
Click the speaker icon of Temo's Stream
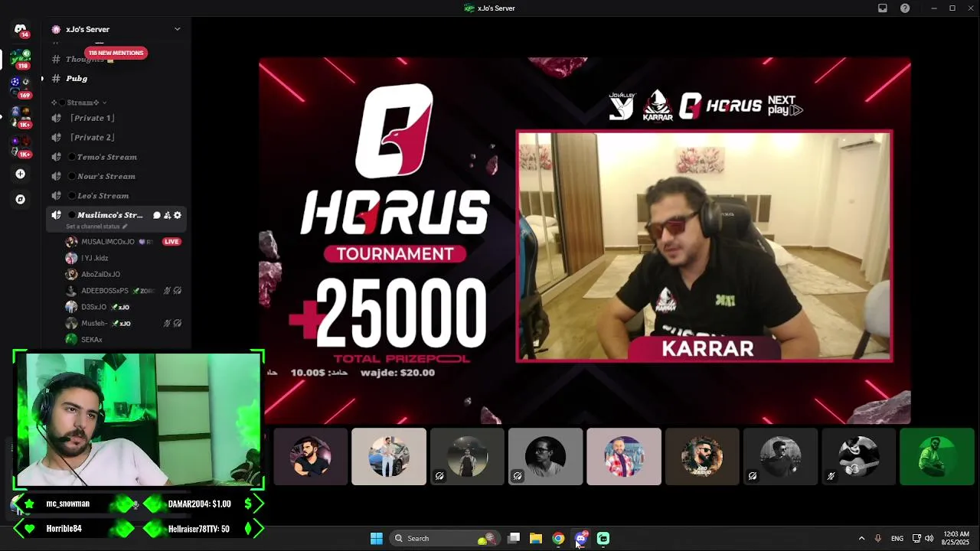[56, 157]
